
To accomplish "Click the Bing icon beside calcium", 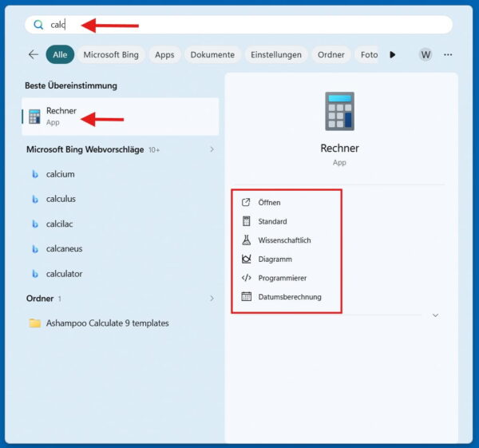I will pos(35,174).
